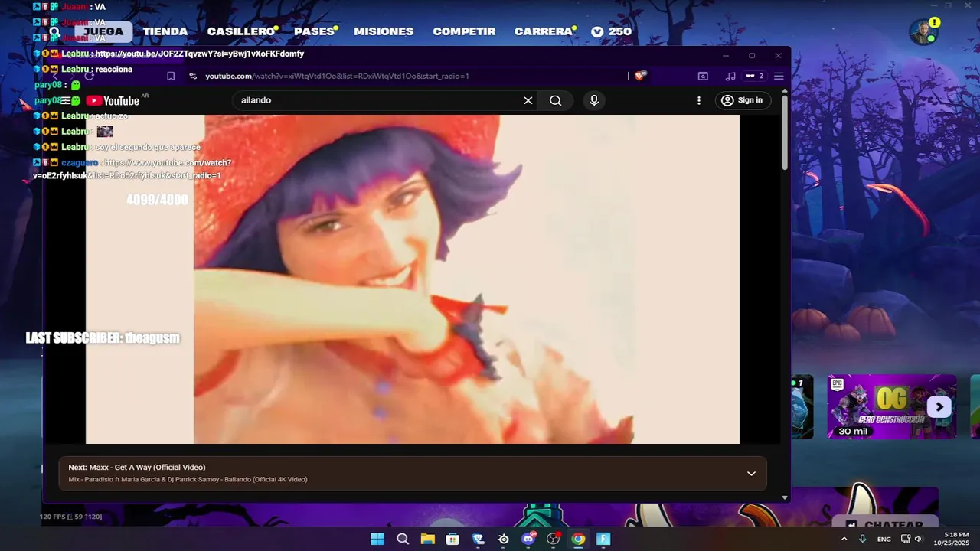The image size is (980, 551).
Task: Open the browser sidebar panel icon
Action: point(703,76)
